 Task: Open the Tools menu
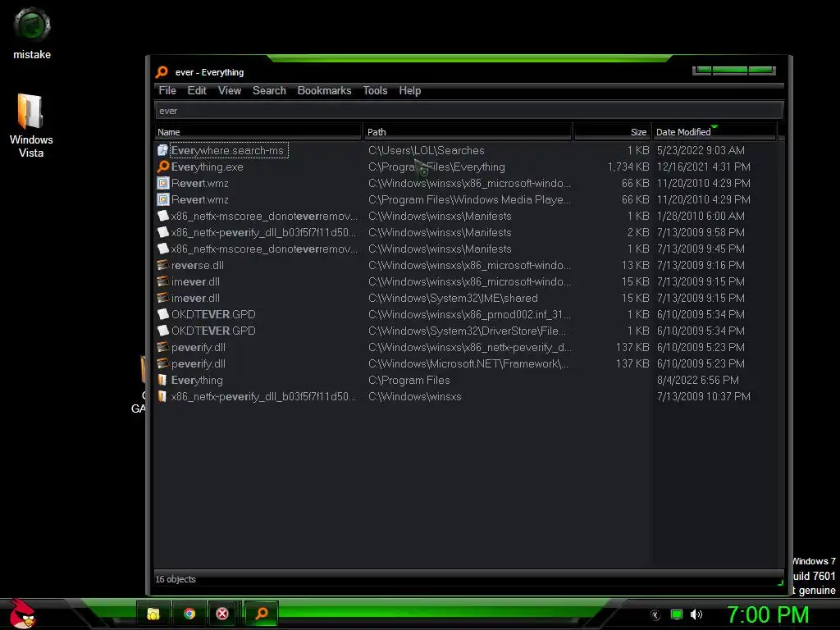coord(375,90)
